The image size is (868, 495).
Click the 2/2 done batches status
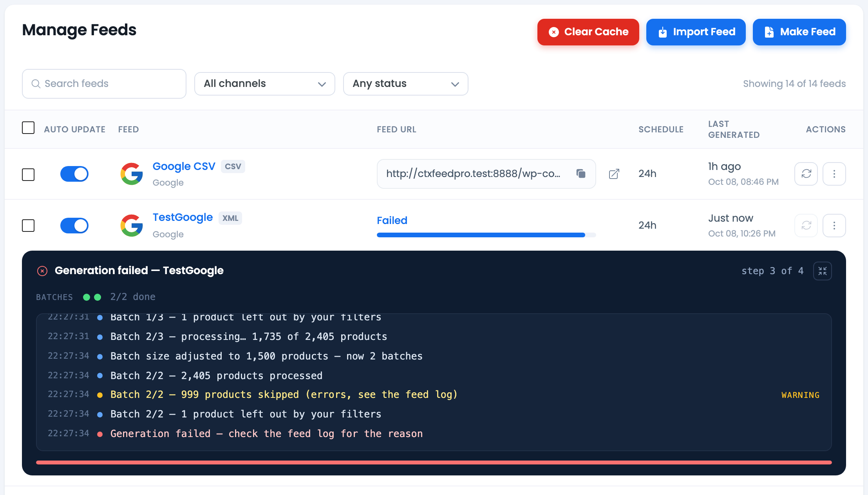(133, 297)
